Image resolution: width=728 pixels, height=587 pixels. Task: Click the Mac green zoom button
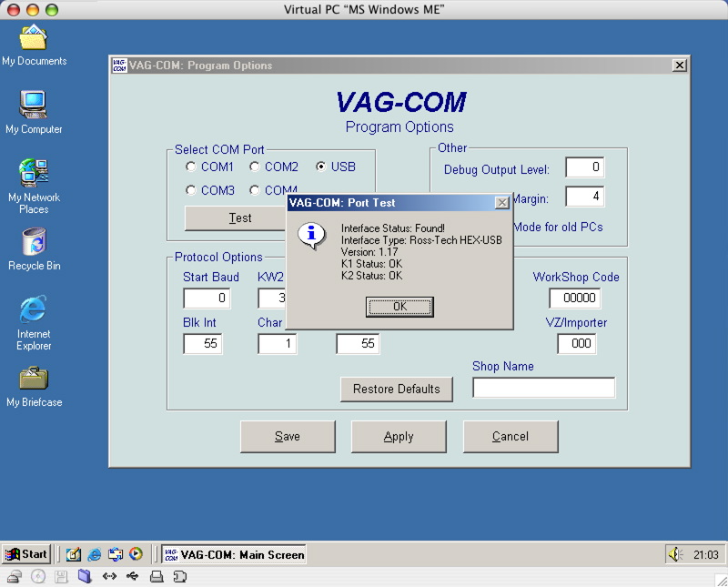click(x=52, y=9)
